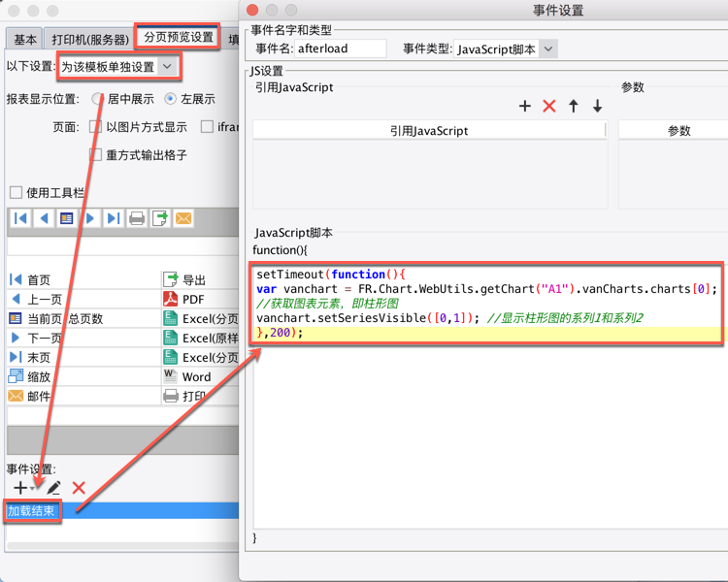The width and height of the screenshot is (728, 582).
Task: Click the 参数 column header
Action: (678, 131)
